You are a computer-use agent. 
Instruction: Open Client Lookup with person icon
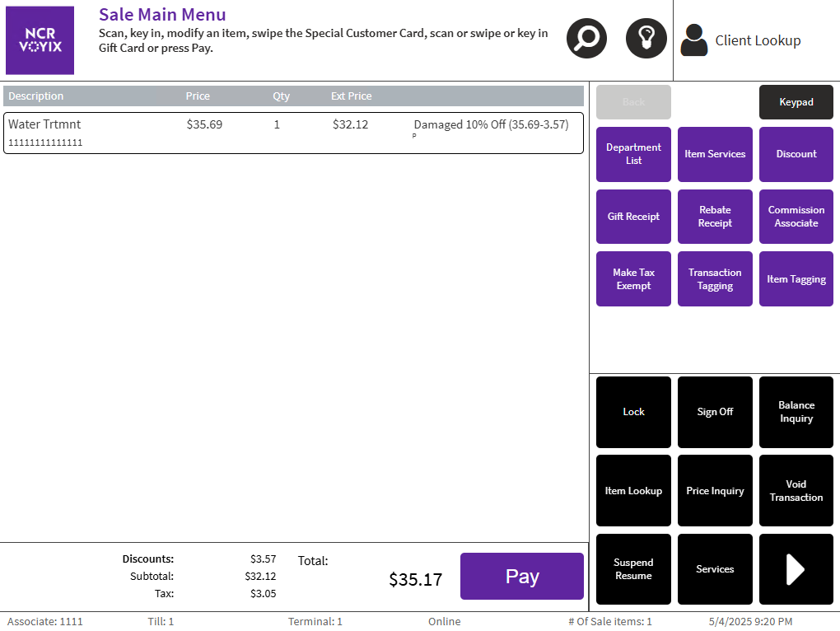pyautogui.click(x=741, y=40)
